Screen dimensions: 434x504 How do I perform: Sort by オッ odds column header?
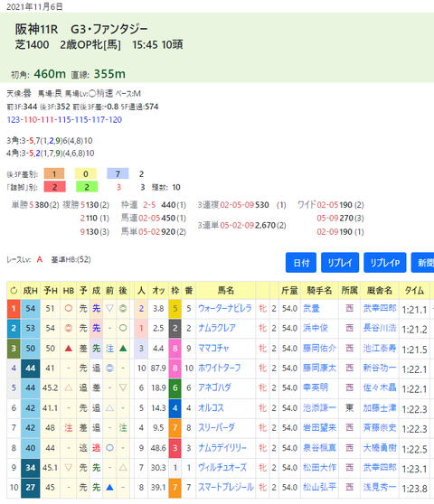click(x=158, y=291)
